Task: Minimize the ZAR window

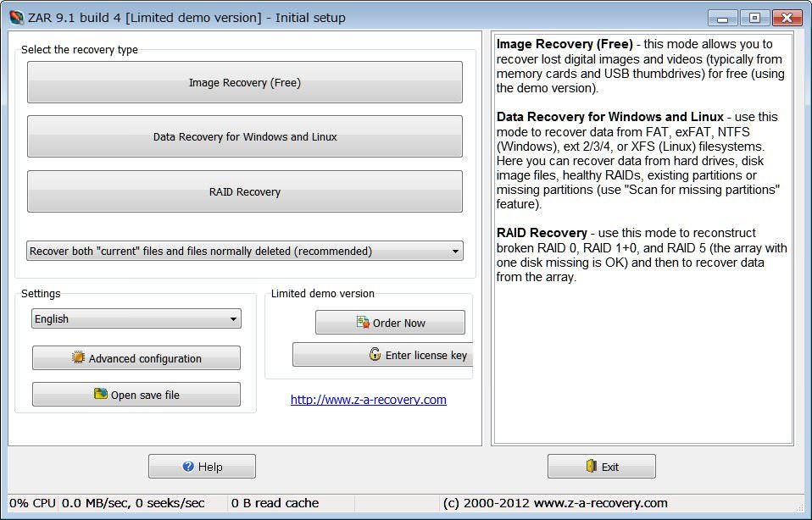Action: click(x=723, y=18)
